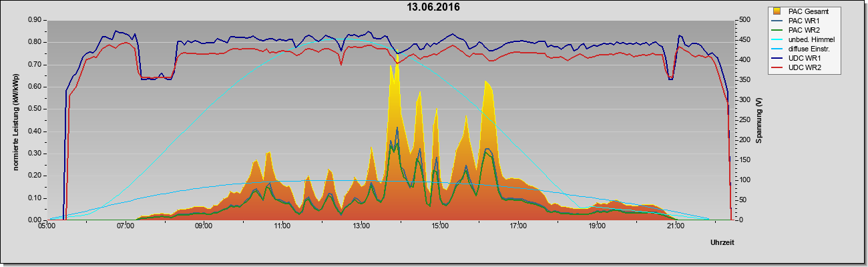Click the chart title 13.06.2016
The width and height of the screenshot is (868, 267).
click(x=433, y=8)
